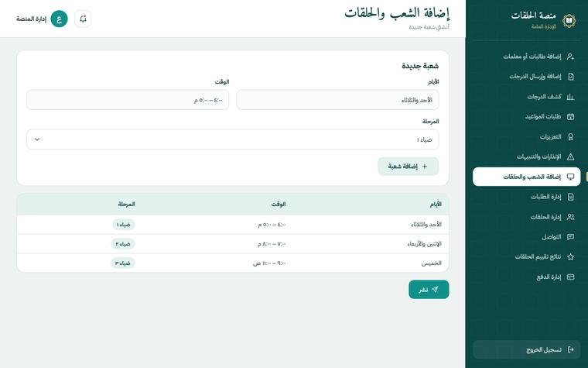Click the card icon for إدارة الدفع

click(570, 277)
